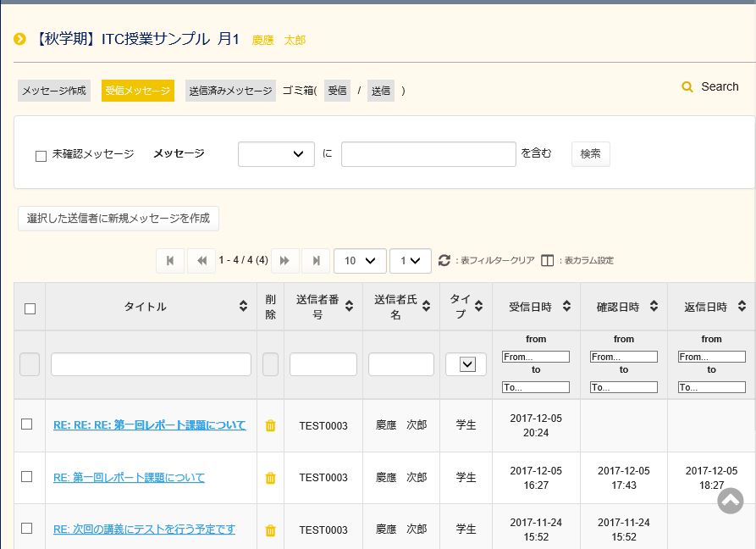
Task: Delete the RE: RE: RE: 第一回レポート課題について message
Action: tap(270, 425)
